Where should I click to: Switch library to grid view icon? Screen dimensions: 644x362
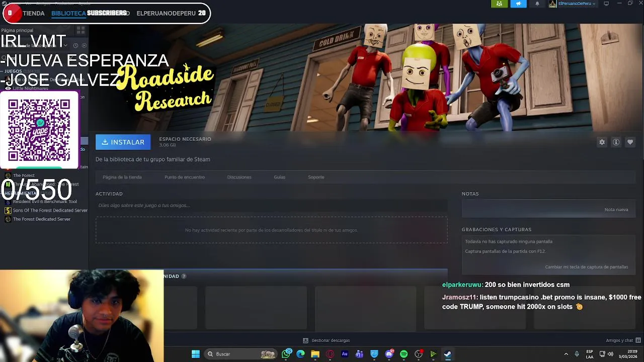pyautogui.click(x=80, y=31)
